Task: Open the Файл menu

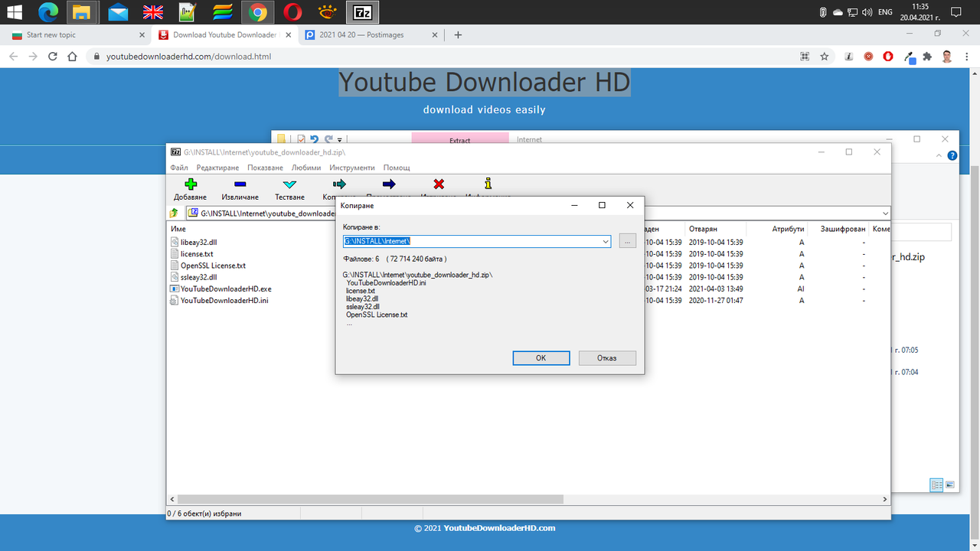Action: tap(179, 168)
